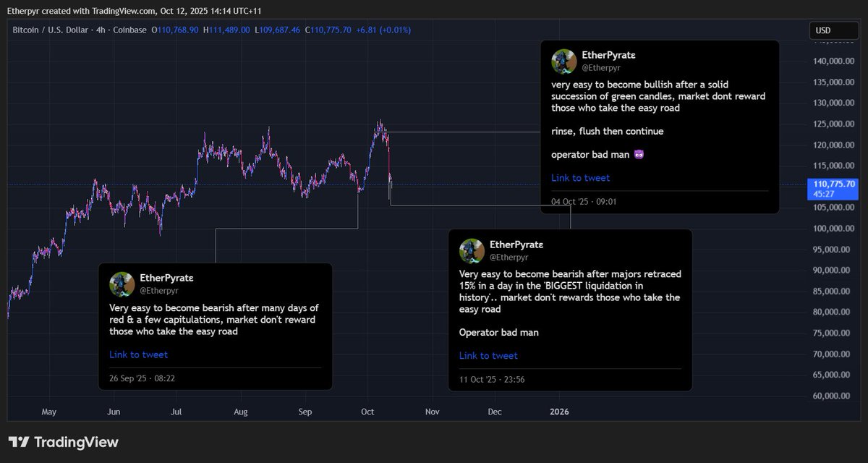Open the USD currency selector
Image resolution: width=868 pixels, height=463 pixels.
tap(833, 30)
